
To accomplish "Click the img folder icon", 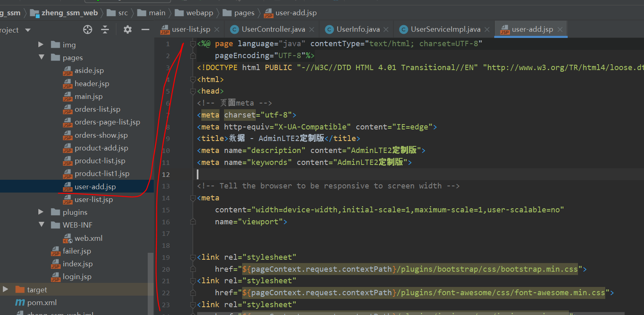I will point(56,45).
